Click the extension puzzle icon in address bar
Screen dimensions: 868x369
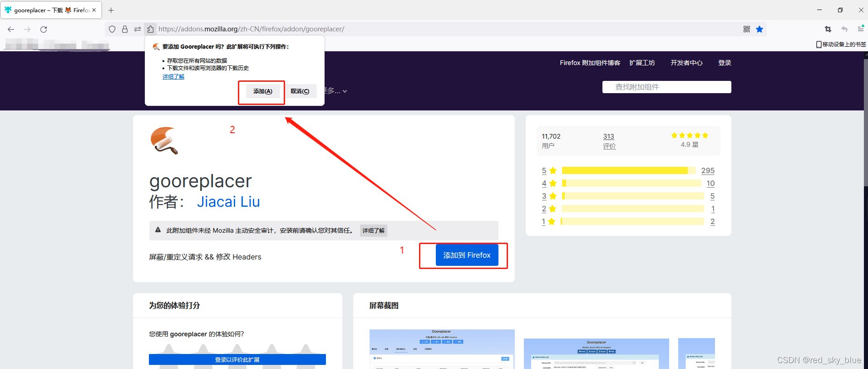pyautogui.click(x=150, y=29)
